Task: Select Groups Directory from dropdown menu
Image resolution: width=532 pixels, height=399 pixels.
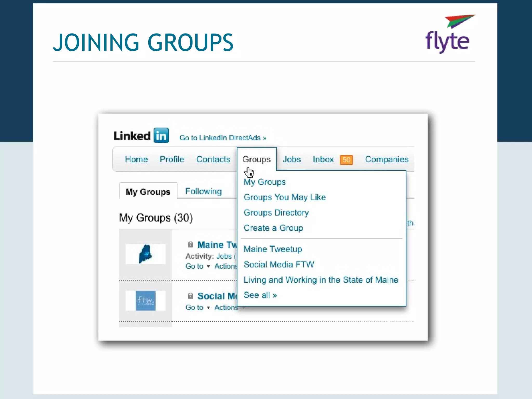Action: pos(276,212)
